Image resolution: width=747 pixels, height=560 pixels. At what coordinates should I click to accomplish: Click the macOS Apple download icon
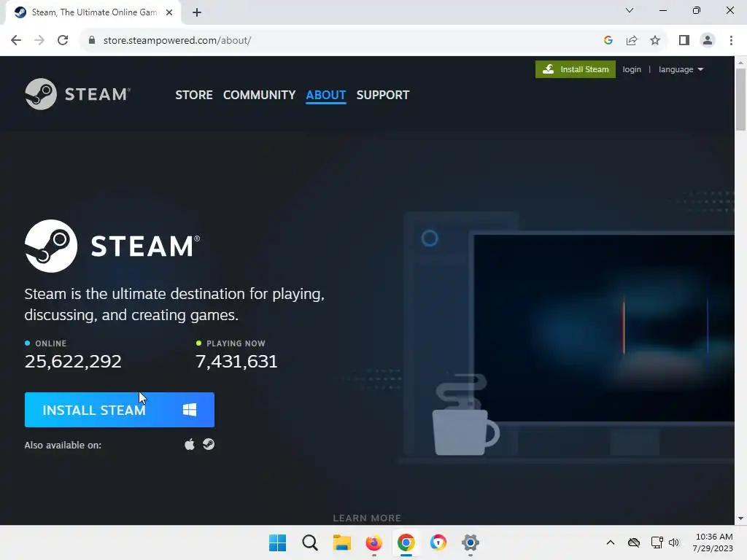[190, 444]
